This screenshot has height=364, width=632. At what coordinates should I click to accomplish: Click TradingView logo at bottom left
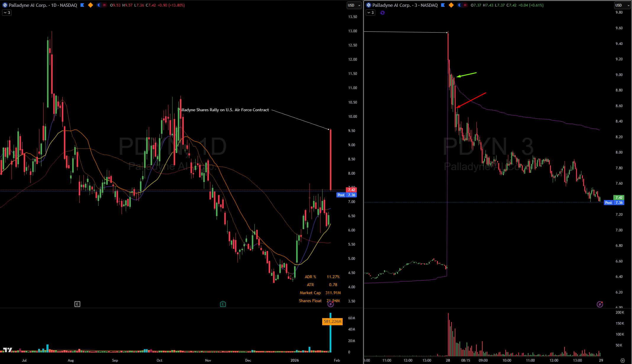[7, 350]
